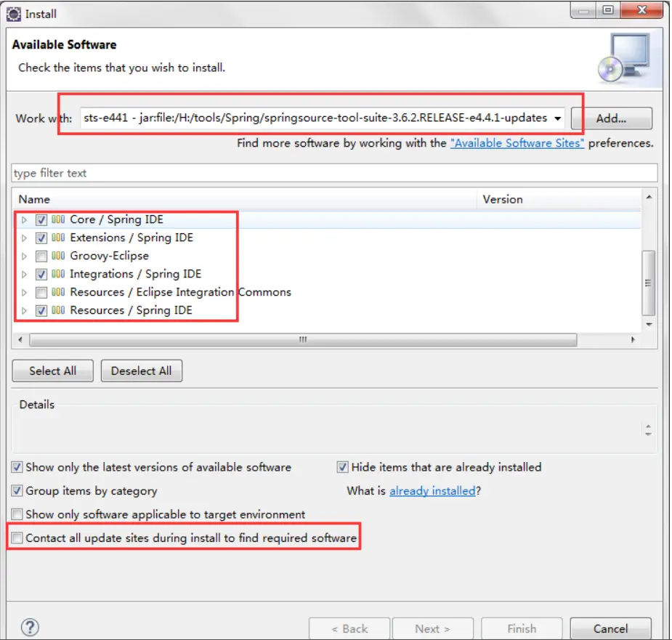The image size is (672, 640).
Task: Click the type filter text field
Action: pyautogui.click(x=334, y=173)
